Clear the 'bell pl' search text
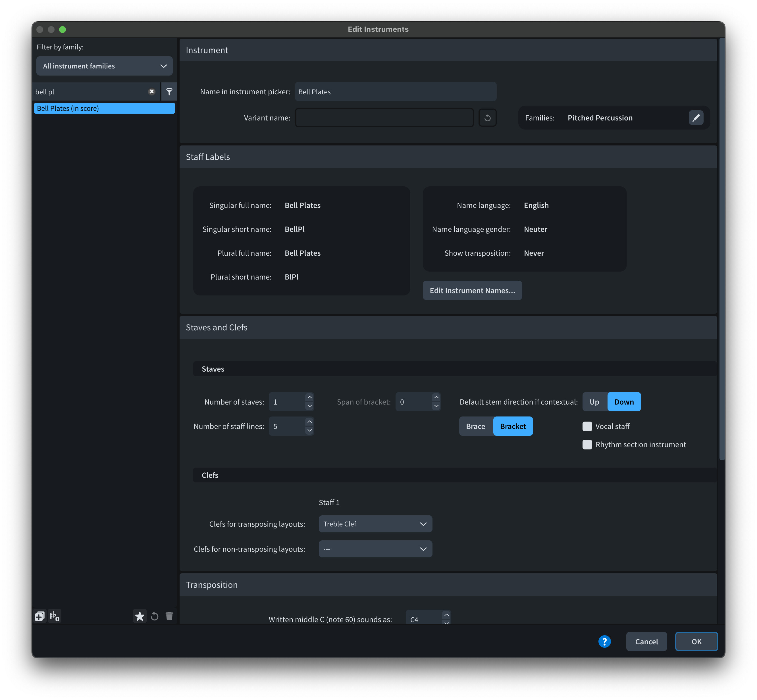Screen dimensions: 757x700 [x=151, y=92]
